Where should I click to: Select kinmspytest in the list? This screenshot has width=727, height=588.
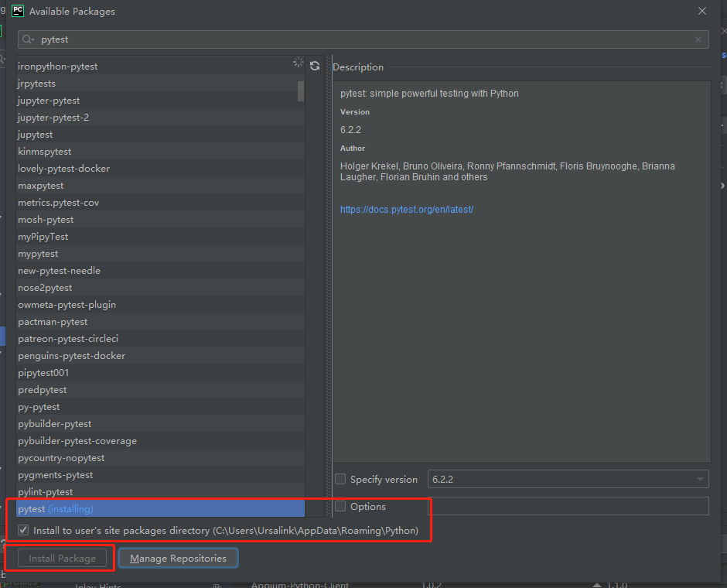pyautogui.click(x=160, y=152)
